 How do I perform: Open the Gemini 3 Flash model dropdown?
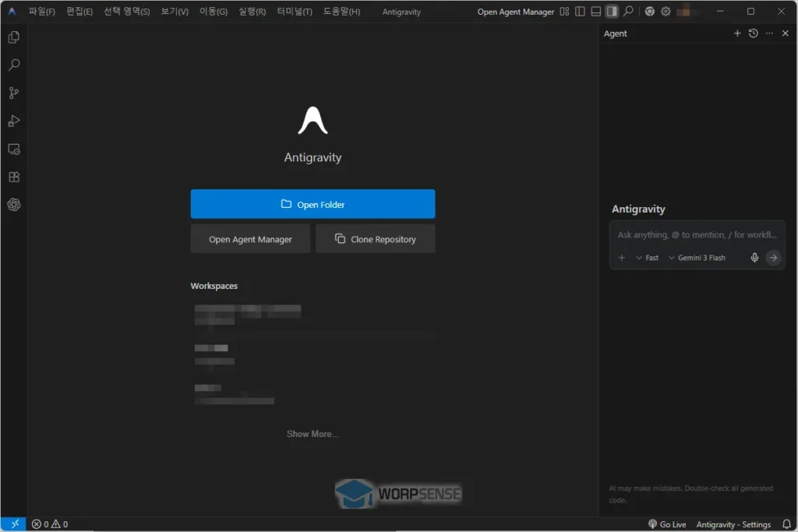[x=697, y=258]
